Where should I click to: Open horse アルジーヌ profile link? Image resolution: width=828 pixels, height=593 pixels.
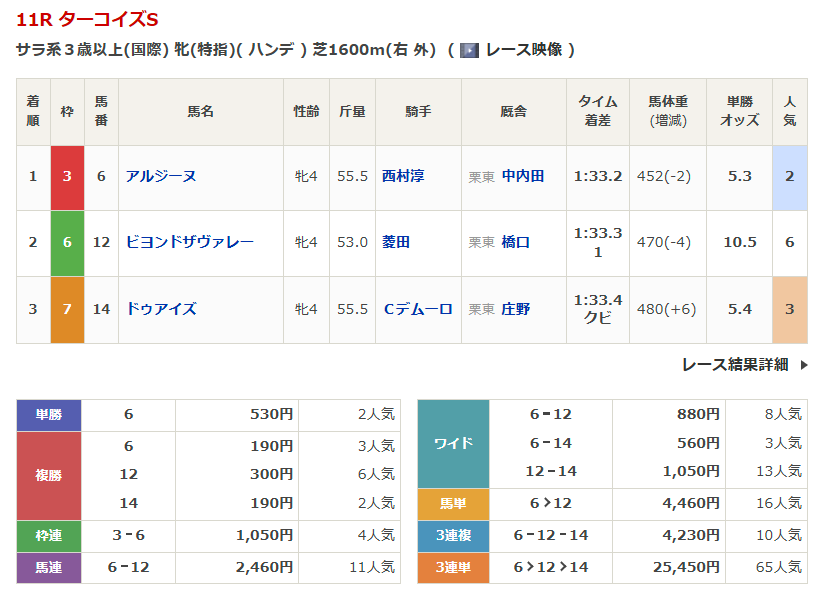[161, 176]
